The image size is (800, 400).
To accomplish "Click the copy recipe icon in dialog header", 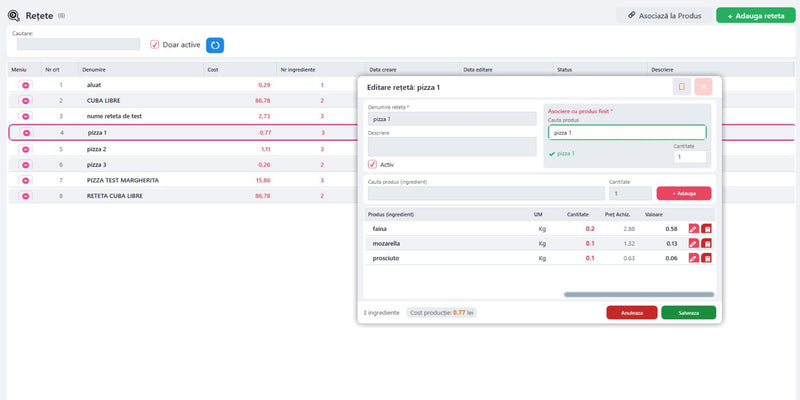I will [x=682, y=87].
